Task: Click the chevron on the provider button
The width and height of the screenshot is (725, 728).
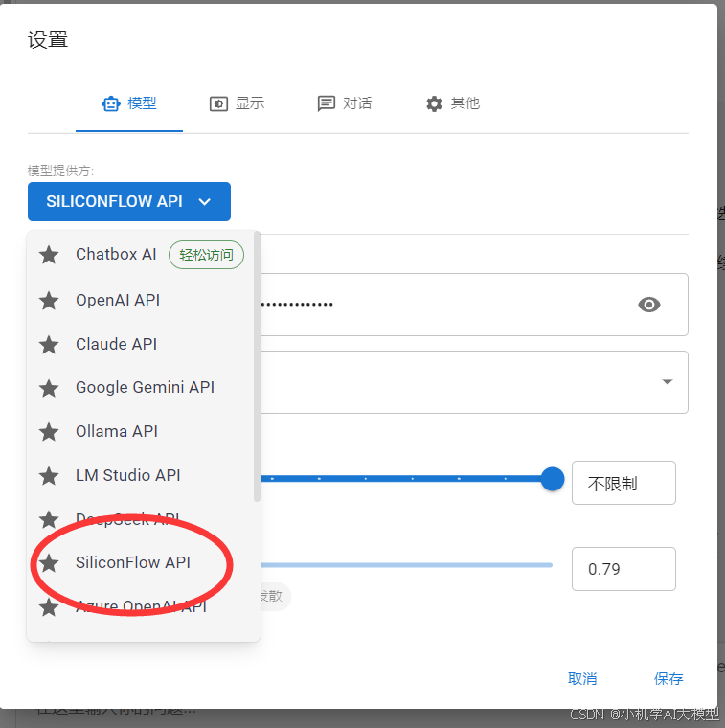Action: pyautogui.click(x=205, y=202)
